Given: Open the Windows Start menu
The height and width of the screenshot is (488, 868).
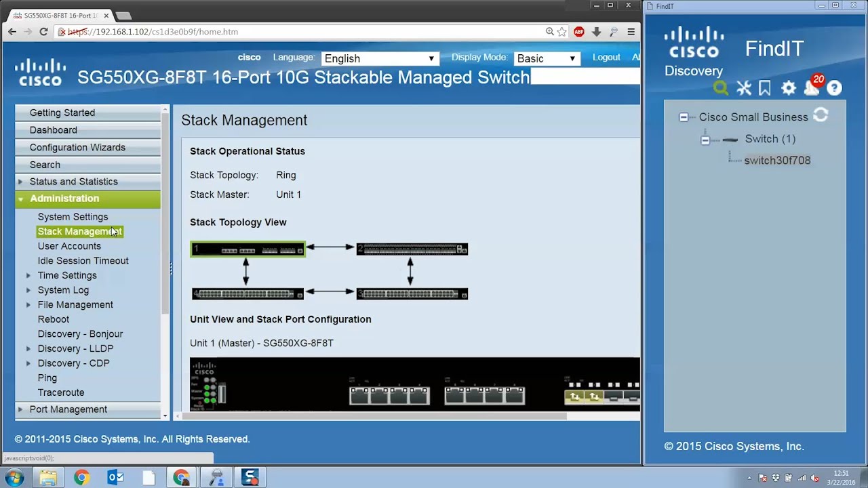Looking at the screenshot, I should coord(14,477).
